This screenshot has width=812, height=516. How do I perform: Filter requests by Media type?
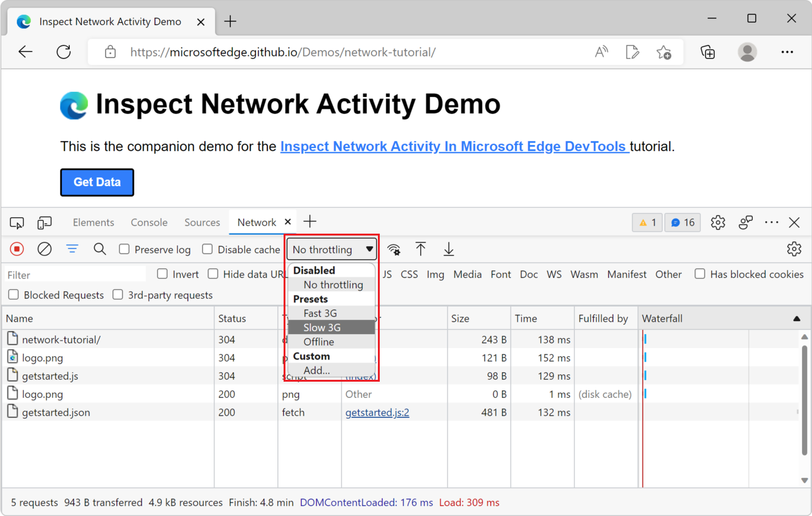click(468, 274)
